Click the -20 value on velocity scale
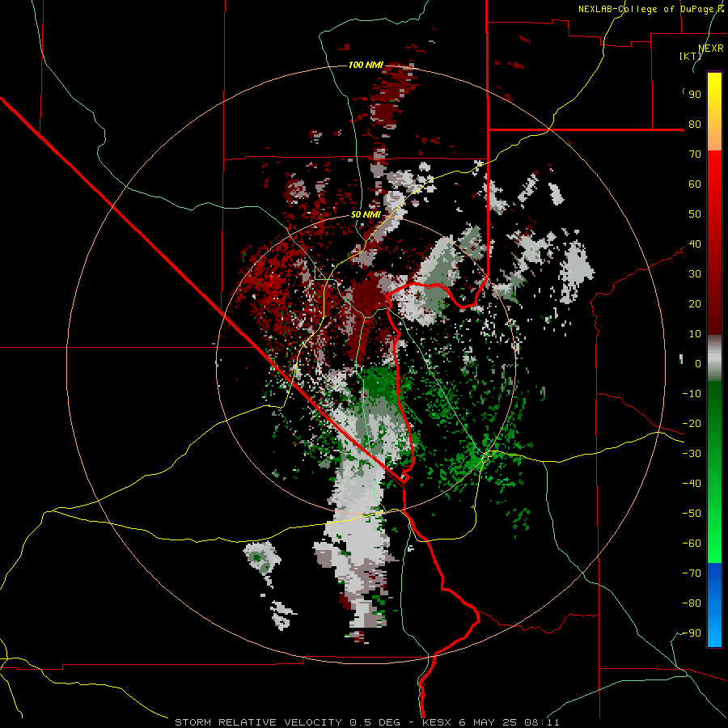728x728 pixels. point(692,424)
